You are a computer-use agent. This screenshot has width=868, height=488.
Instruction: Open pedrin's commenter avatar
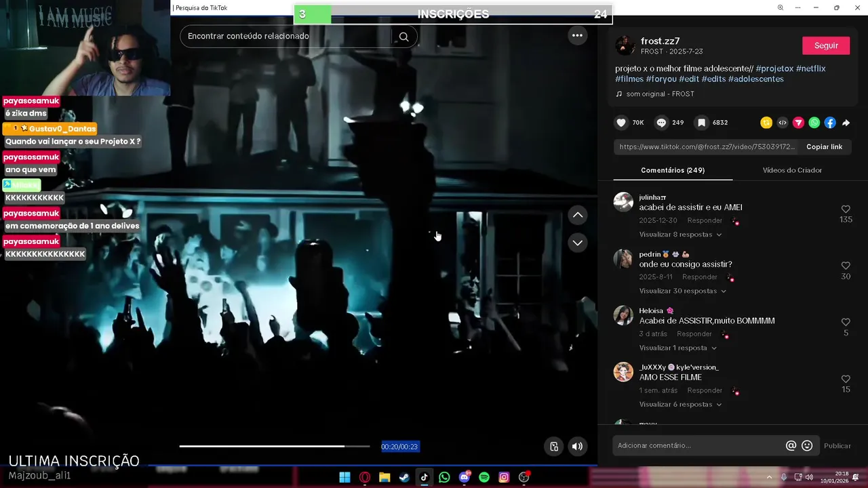coord(623,258)
